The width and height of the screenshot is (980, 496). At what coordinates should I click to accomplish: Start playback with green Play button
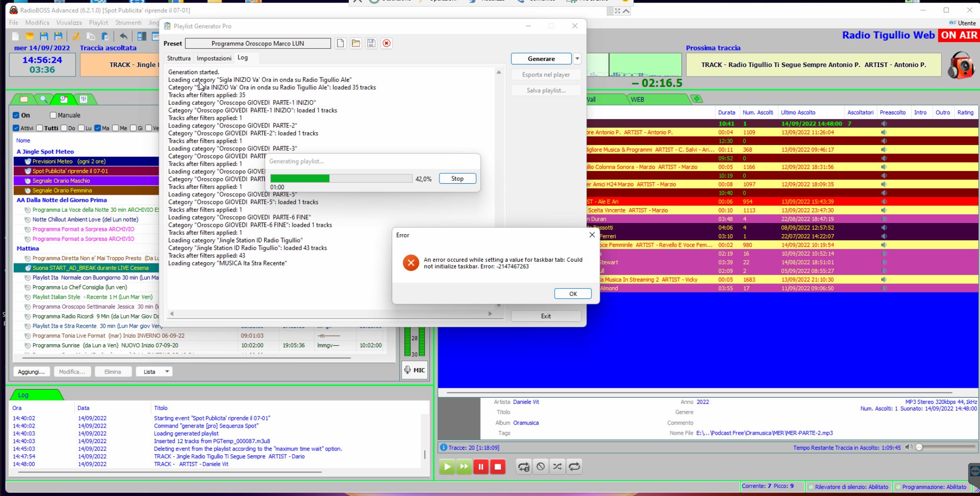pyautogui.click(x=447, y=467)
